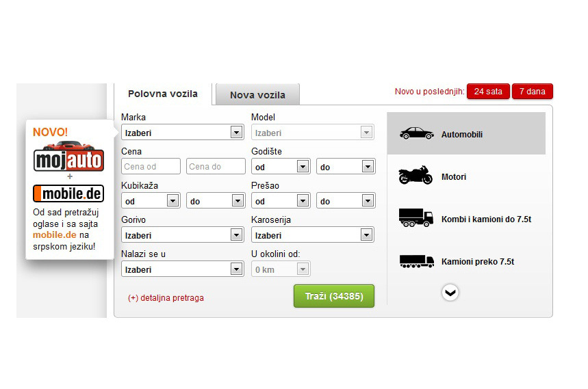The width and height of the screenshot is (588, 389).
Task: Click the mobile.de logo
Action: (69, 193)
